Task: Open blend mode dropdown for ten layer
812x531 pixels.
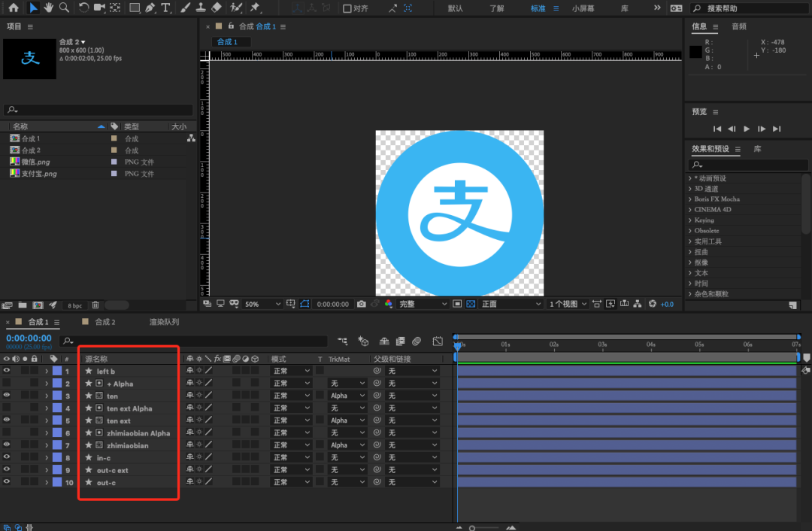Action: 290,396
